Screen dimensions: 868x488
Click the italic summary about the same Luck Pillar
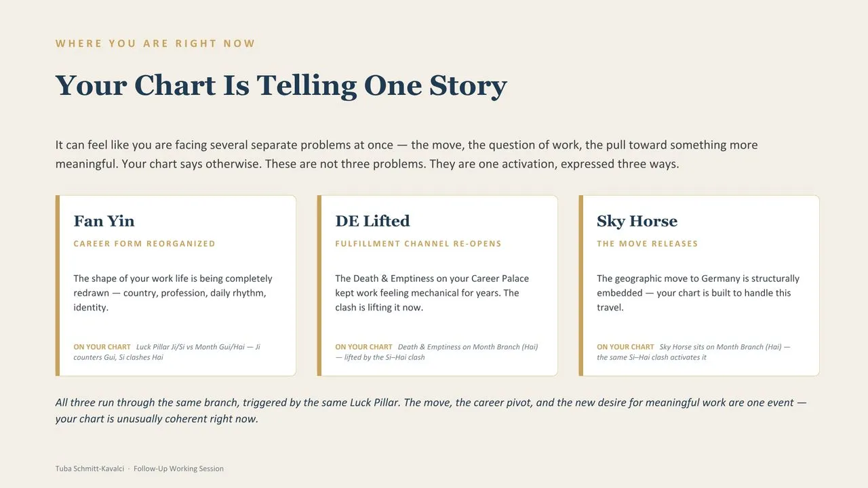coord(431,411)
